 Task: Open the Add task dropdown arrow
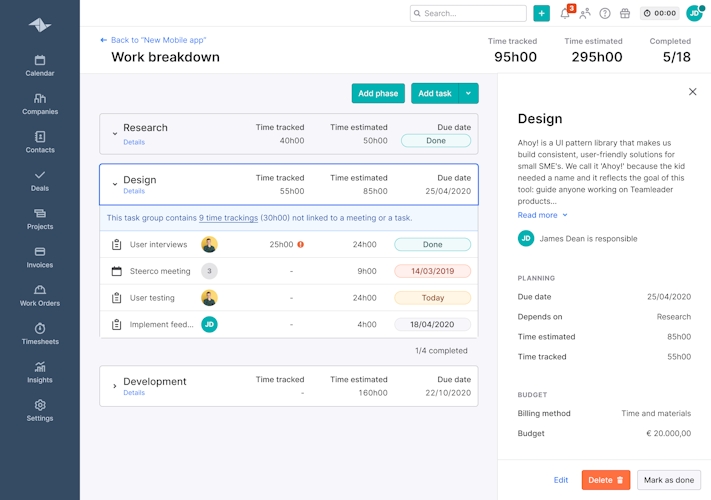click(x=469, y=93)
